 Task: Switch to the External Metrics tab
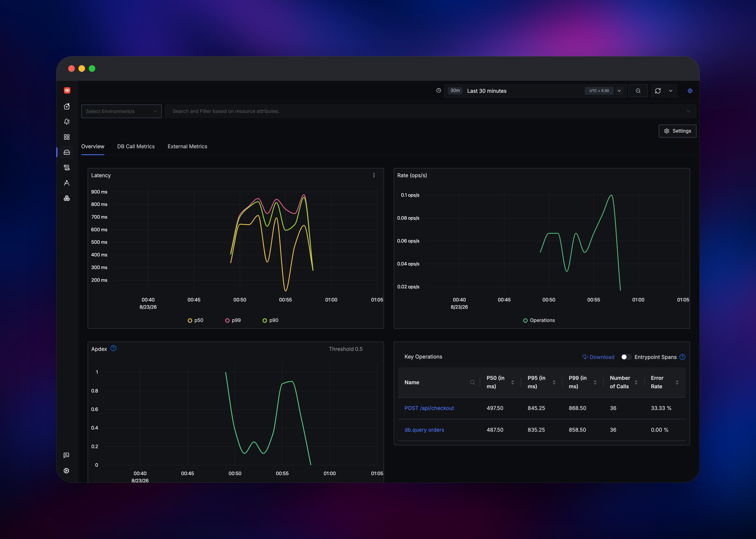pos(187,146)
